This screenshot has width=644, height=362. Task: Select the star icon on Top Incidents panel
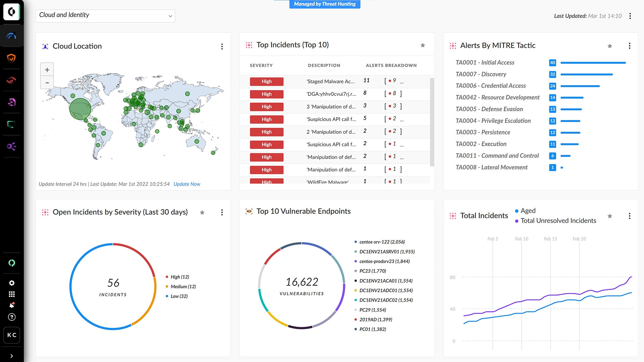click(422, 45)
